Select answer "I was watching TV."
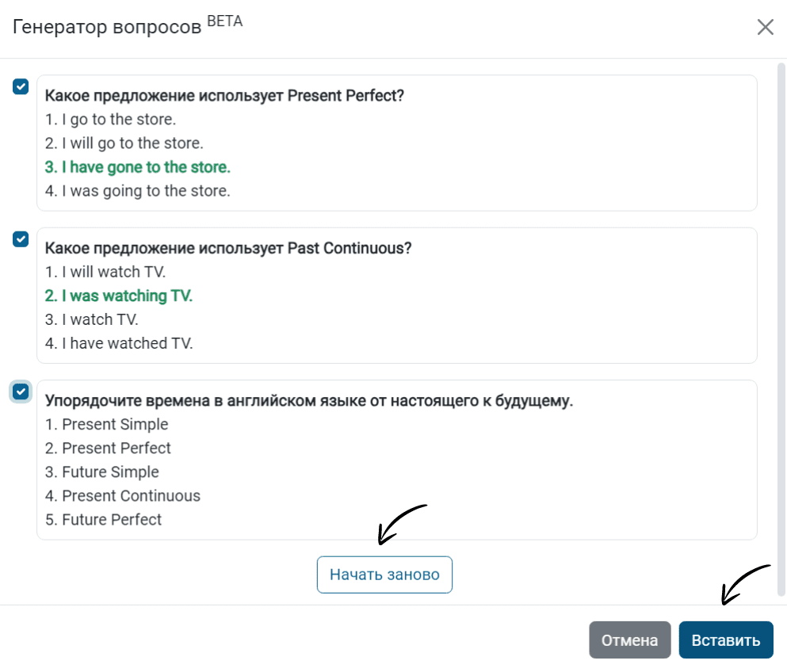787x672 pixels. [118, 296]
